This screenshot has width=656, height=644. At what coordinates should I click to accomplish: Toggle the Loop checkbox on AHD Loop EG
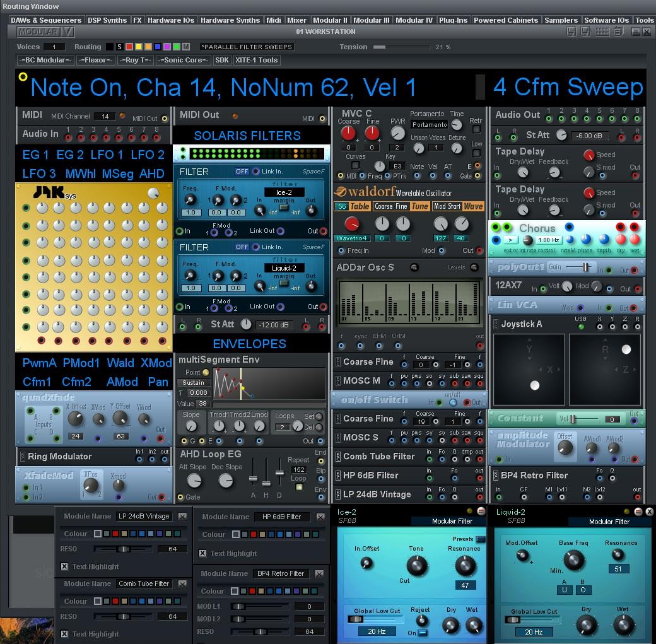pyautogui.click(x=299, y=487)
